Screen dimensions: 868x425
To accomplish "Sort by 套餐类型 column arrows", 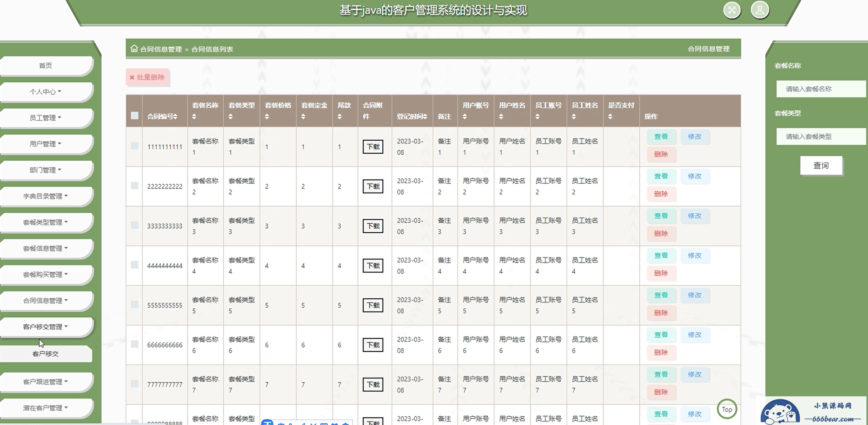I will [x=231, y=117].
